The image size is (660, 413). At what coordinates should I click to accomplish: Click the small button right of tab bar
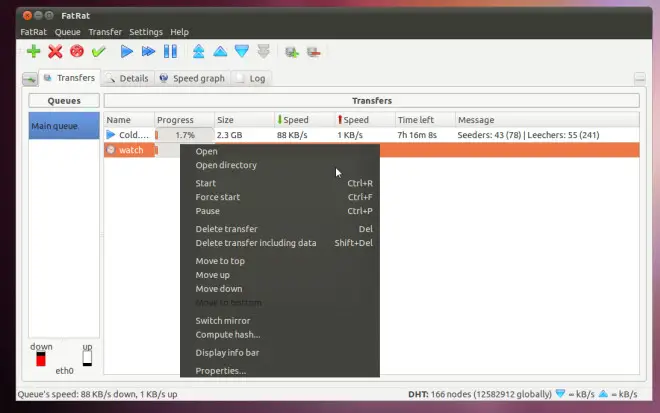click(x=639, y=78)
